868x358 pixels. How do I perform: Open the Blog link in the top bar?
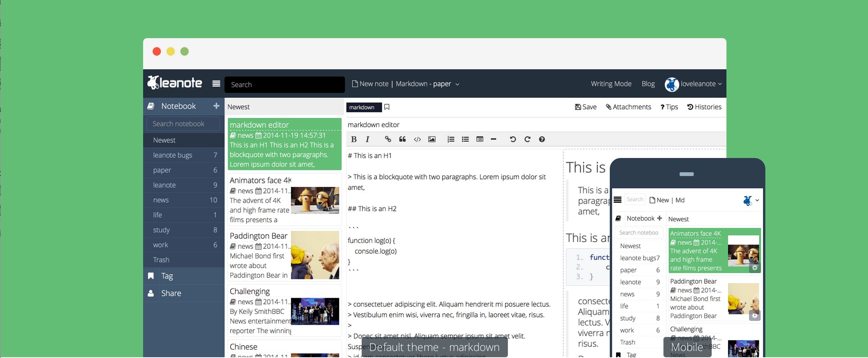648,84
